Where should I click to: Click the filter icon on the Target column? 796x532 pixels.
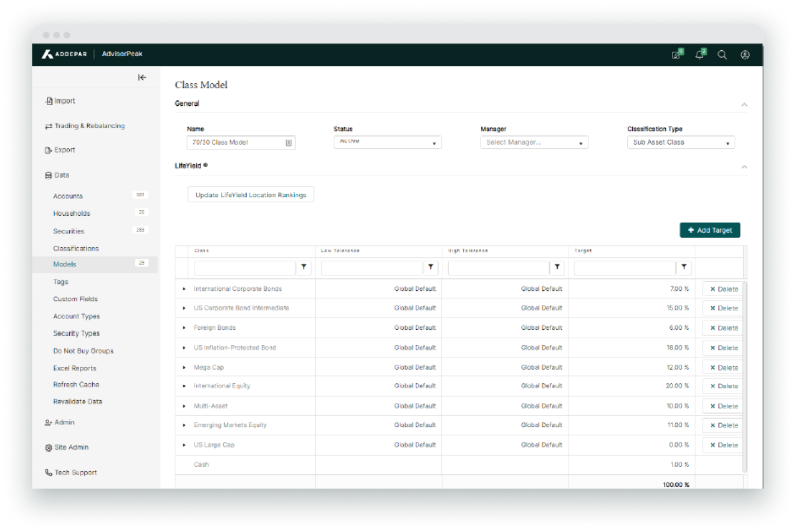point(684,268)
